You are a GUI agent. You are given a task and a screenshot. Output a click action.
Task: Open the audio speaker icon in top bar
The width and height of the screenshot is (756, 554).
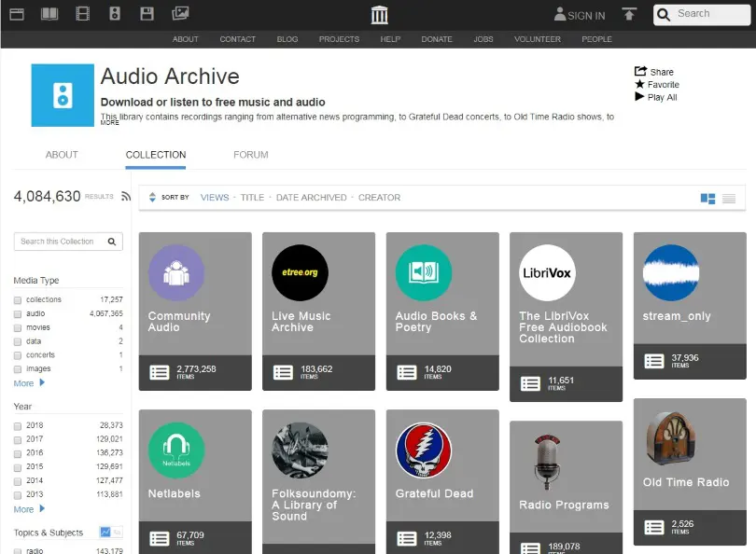(114, 13)
